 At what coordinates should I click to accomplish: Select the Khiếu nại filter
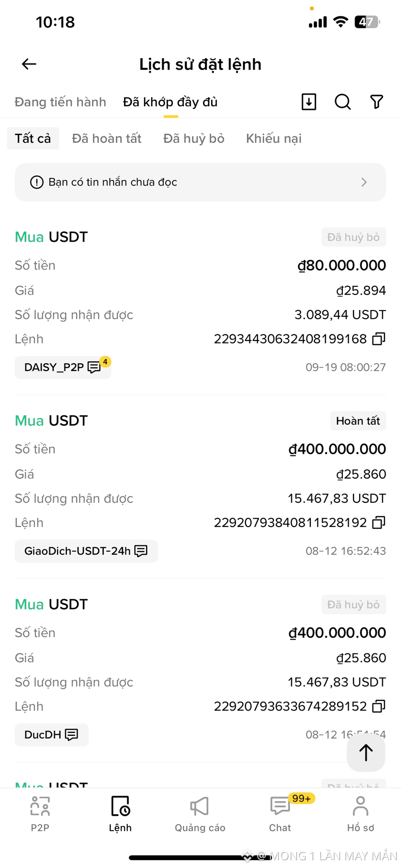point(274,139)
